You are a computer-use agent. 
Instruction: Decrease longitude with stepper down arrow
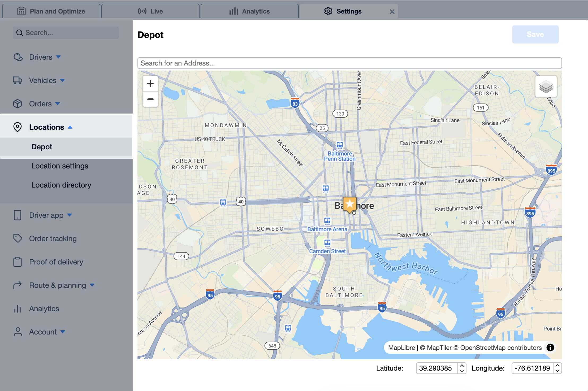(557, 371)
